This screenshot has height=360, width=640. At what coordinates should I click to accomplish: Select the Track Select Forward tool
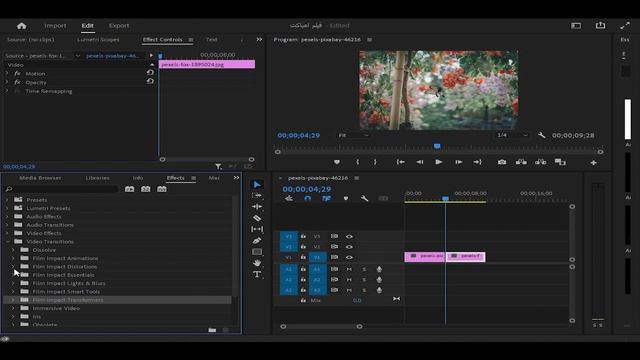pos(257,196)
